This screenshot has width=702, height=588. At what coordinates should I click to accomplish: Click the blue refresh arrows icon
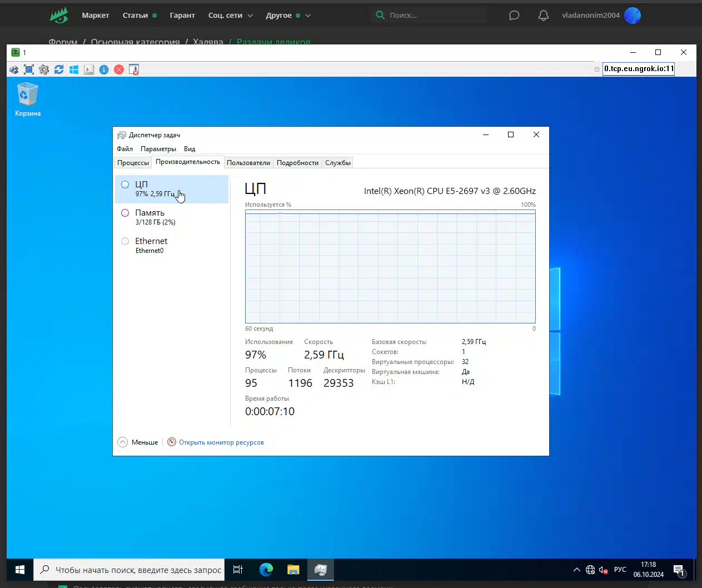click(x=59, y=69)
